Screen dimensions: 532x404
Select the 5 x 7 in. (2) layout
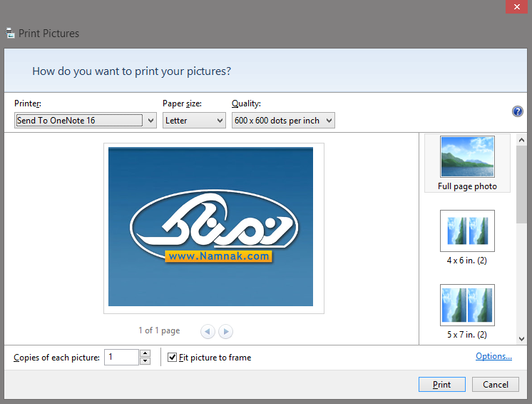[467, 312]
